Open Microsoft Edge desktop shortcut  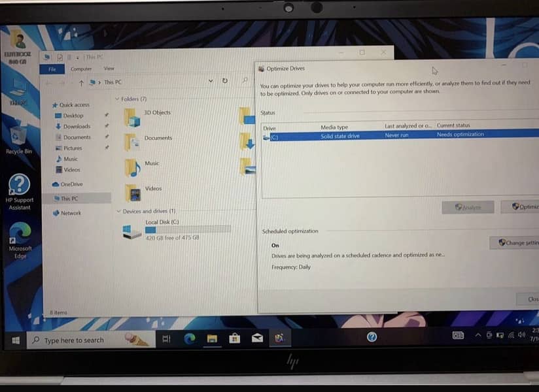pos(20,240)
